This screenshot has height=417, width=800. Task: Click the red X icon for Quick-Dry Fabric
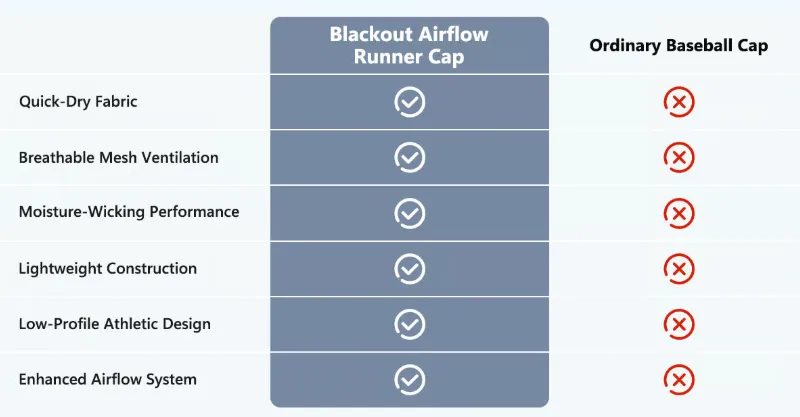[x=679, y=102]
